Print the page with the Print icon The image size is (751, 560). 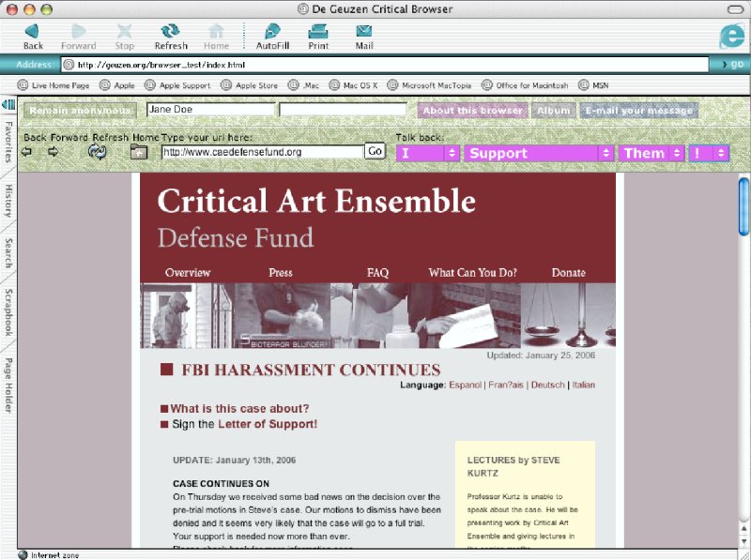pos(318,32)
